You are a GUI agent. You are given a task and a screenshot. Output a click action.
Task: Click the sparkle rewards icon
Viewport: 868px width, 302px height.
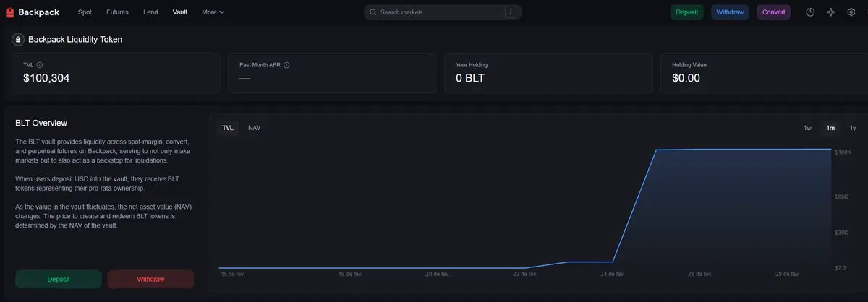[x=830, y=12]
